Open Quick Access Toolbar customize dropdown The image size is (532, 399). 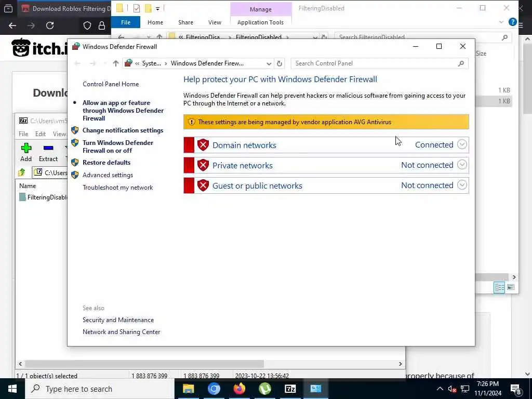point(158,8)
